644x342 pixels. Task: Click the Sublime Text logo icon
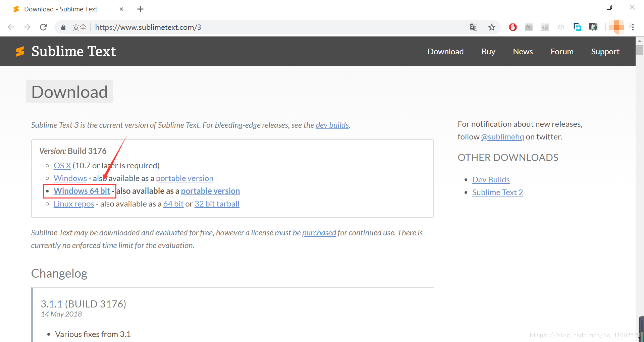(x=20, y=51)
